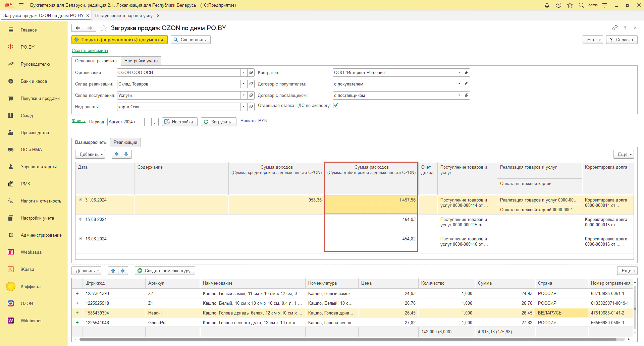Close the Загрузка продаж OZON tab
This screenshot has height=346, width=644.
[88, 16]
